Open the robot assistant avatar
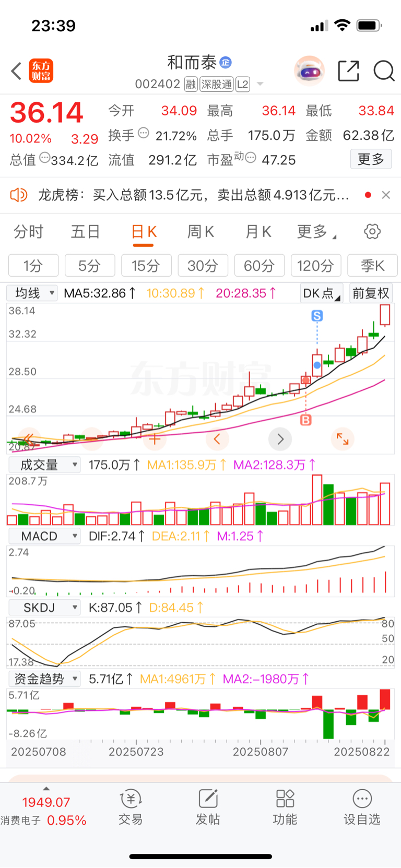 (x=310, y=70)
